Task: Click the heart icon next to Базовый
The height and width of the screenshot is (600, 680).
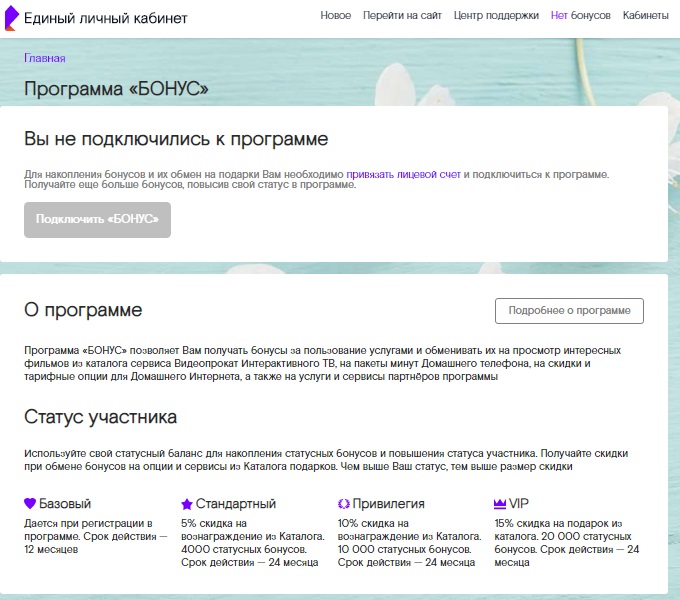Action: 30,503
